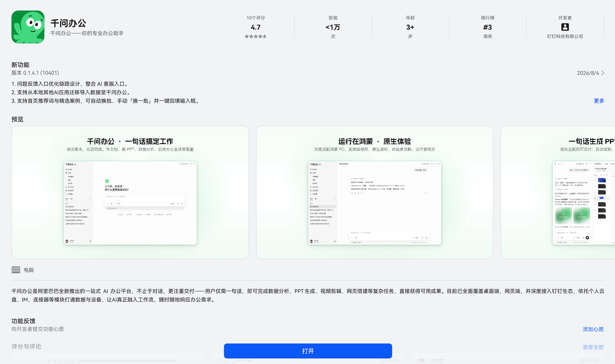Open developer 钉钉科技有限公司 page
This screenshot has height=364, width=615.
[565, 36]
